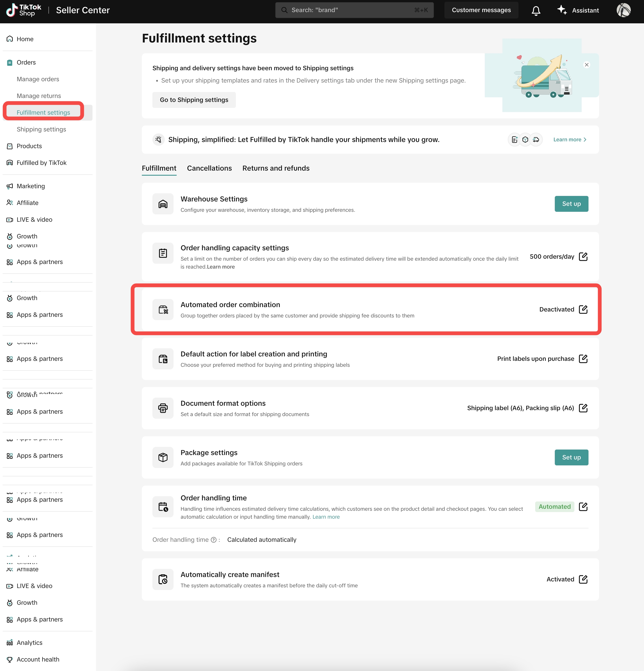
Task: Edit Automatically create manifest setting
Action: click(583, 579)
